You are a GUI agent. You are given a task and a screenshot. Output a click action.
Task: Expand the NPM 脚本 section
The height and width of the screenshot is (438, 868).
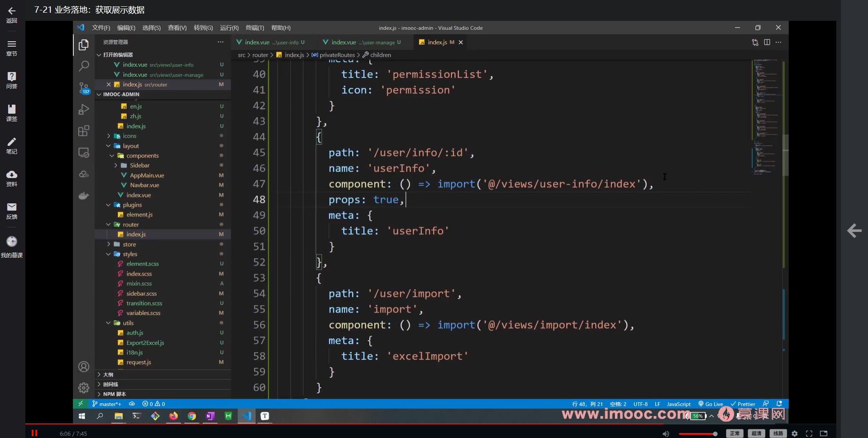click(x=114, y=394)
